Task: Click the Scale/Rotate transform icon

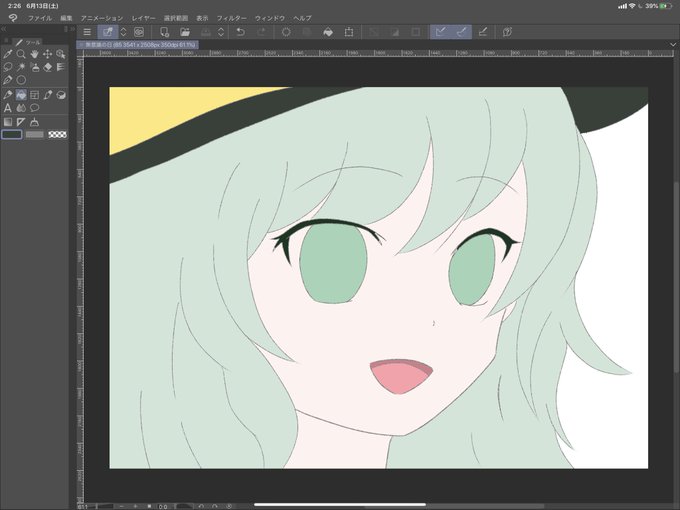Action: [x=349, y=32]
